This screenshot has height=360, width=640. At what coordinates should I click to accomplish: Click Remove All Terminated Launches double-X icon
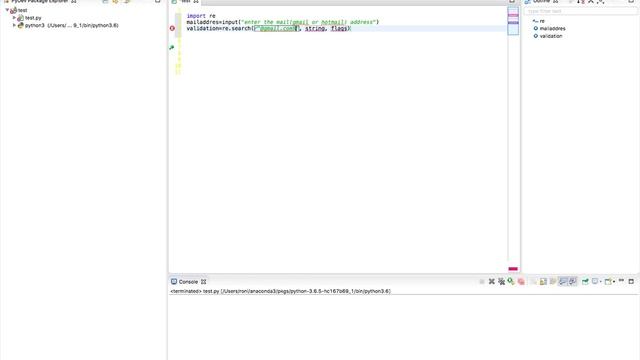[x=502, y=282]
